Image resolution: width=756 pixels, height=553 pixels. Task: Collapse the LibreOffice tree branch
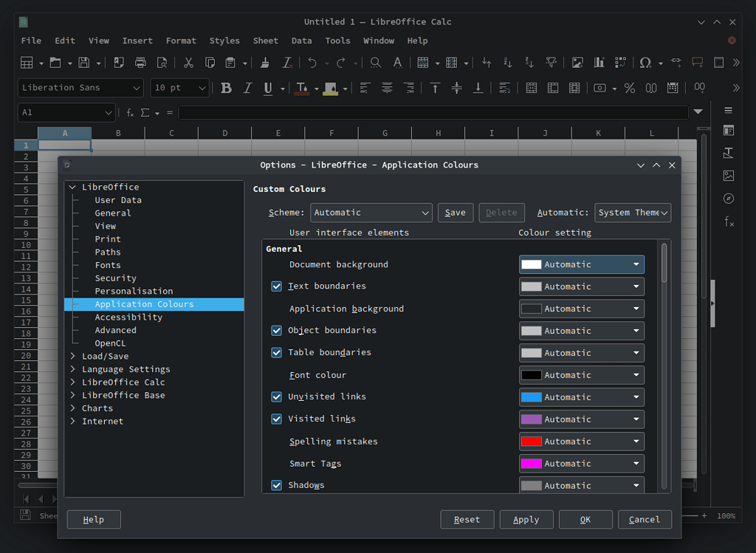coord(71,187)
